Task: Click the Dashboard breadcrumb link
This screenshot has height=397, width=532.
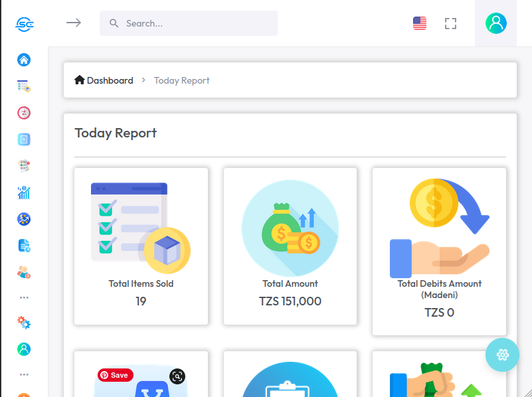Action: [104, 80]
